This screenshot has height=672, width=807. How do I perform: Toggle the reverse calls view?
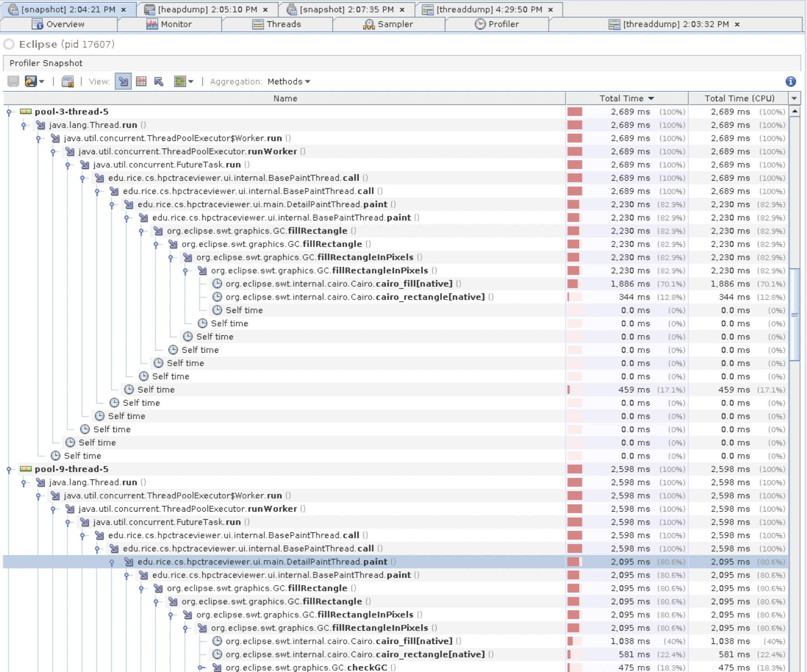coord(159,81)
